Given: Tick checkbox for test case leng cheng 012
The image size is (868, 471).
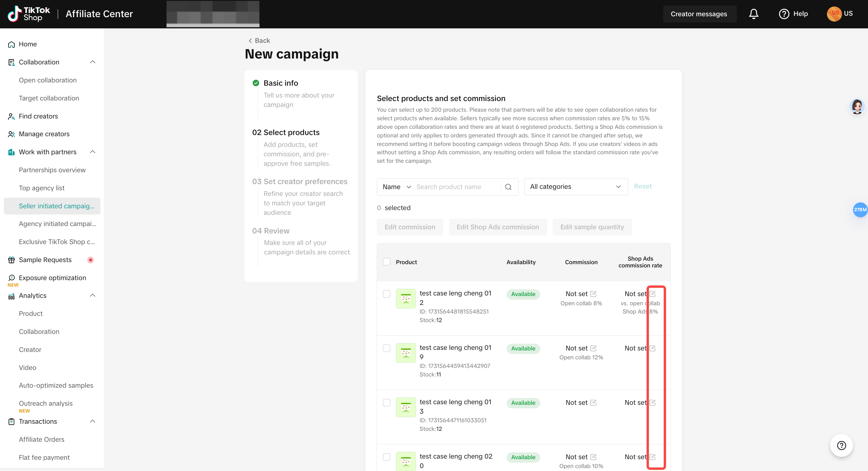Looking at the screenshot, I should pyautogui.click(x=386, y=294).
